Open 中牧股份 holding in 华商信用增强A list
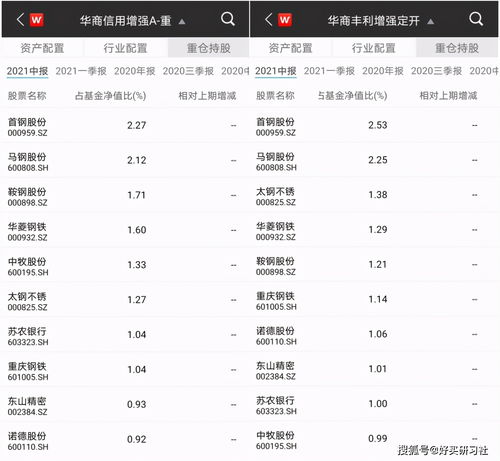 [x=125, y=266]
